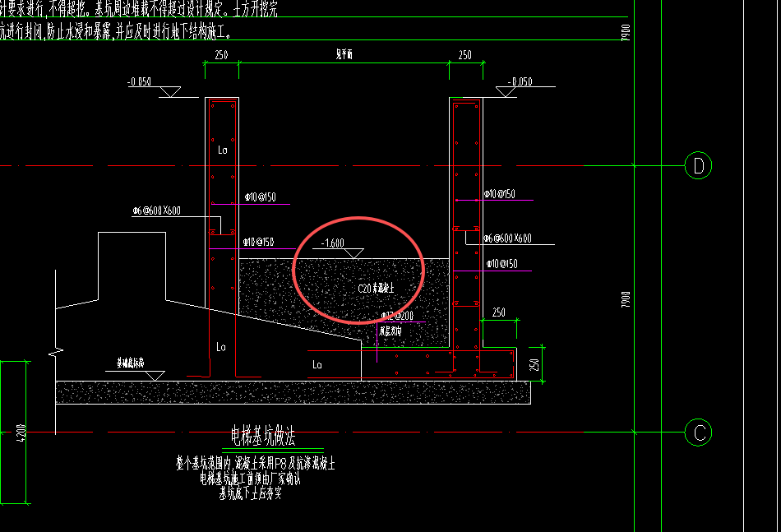
Task: Pick the vertical 250 dimension at the footing edge
Action: coord(534,364)
